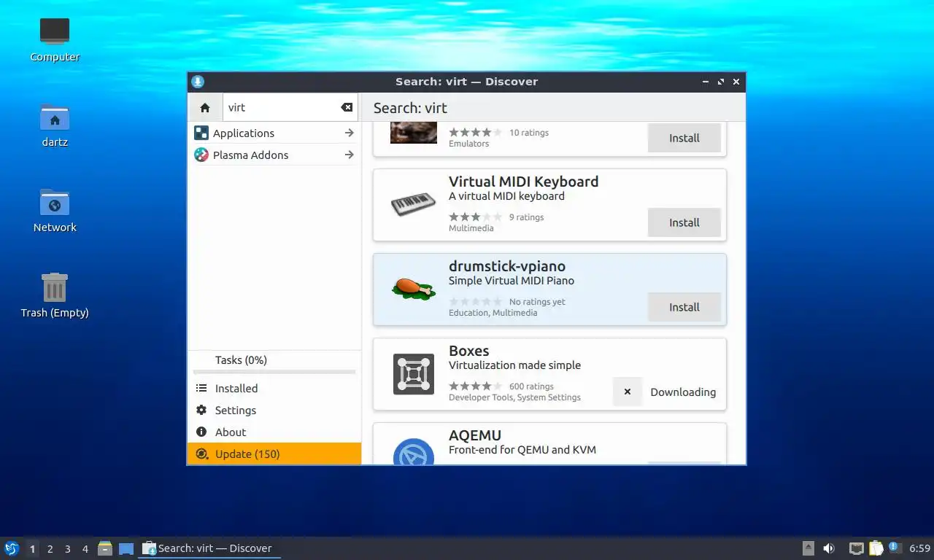Launch the file manager from the taskbar
Viewport: 934px width, 560px height.
[105, 548]
